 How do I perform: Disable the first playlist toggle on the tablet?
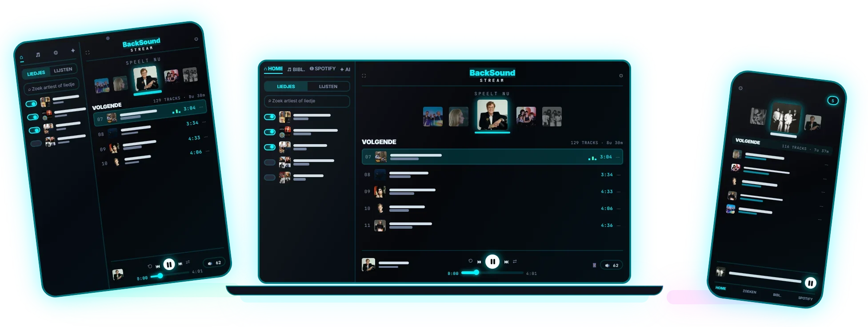click(31, 104)
